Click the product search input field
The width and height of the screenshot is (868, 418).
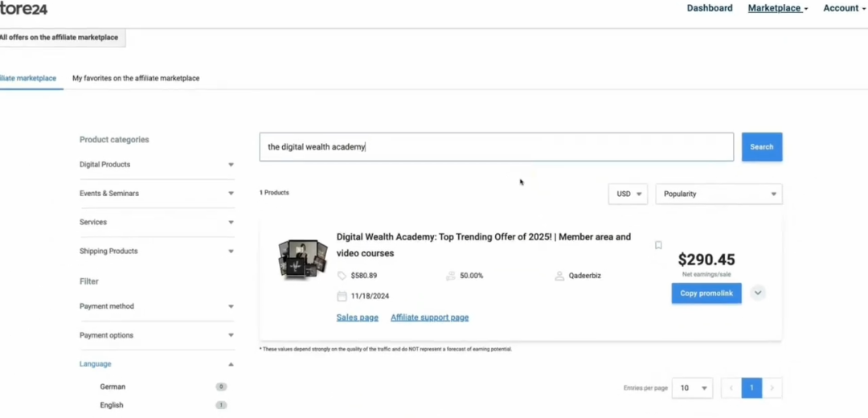pos(496,147)
